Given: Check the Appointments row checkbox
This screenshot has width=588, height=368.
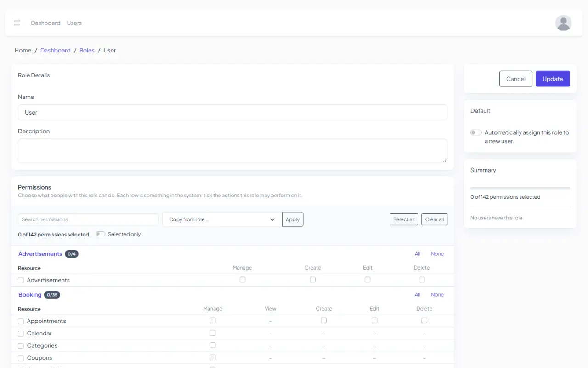Looking at the screenshot, I should click(x=21, y=321).
